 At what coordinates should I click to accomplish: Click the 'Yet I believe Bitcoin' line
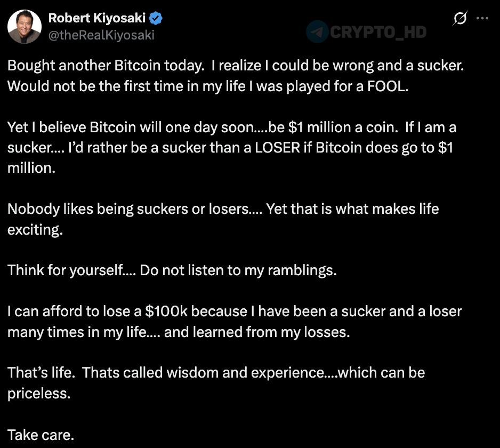coord(232,127)
